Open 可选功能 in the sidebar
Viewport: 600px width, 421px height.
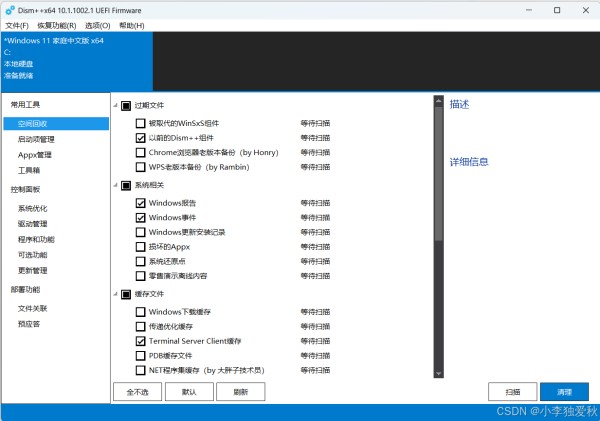click(33, 255)
